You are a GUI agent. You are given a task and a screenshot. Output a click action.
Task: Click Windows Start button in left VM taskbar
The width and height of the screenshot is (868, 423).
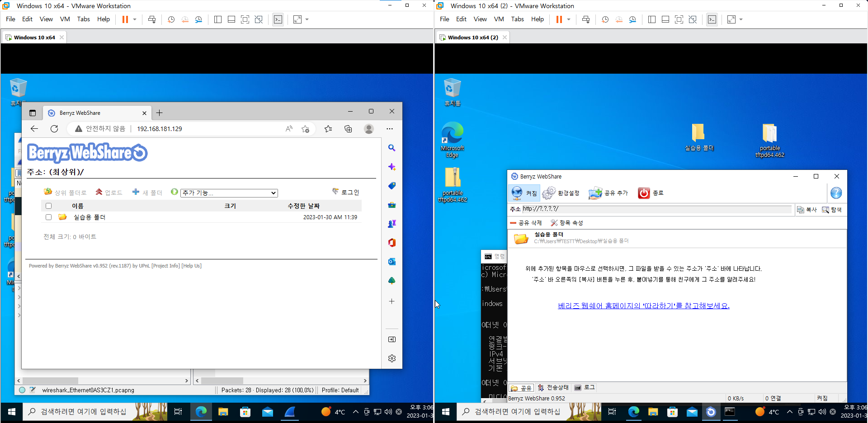coord(11,412)
